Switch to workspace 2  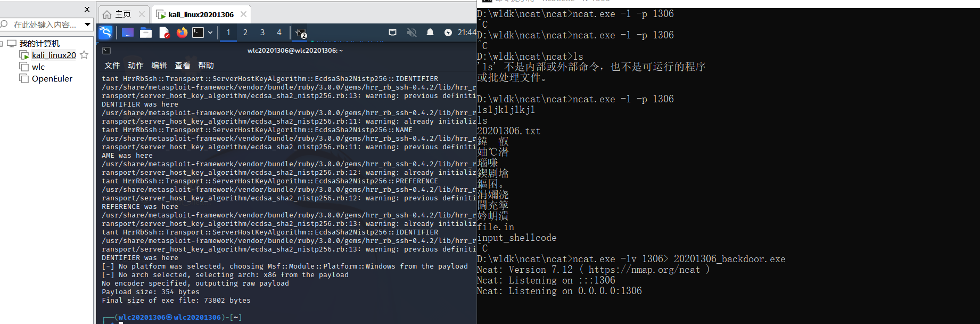[x=245, y=33]
